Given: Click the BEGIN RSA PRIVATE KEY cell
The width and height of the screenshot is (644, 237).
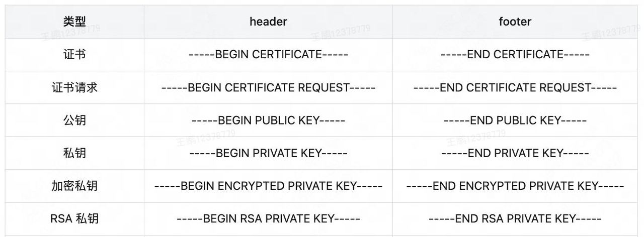Looking at the screenshot, I should click(x=268, y=219).
